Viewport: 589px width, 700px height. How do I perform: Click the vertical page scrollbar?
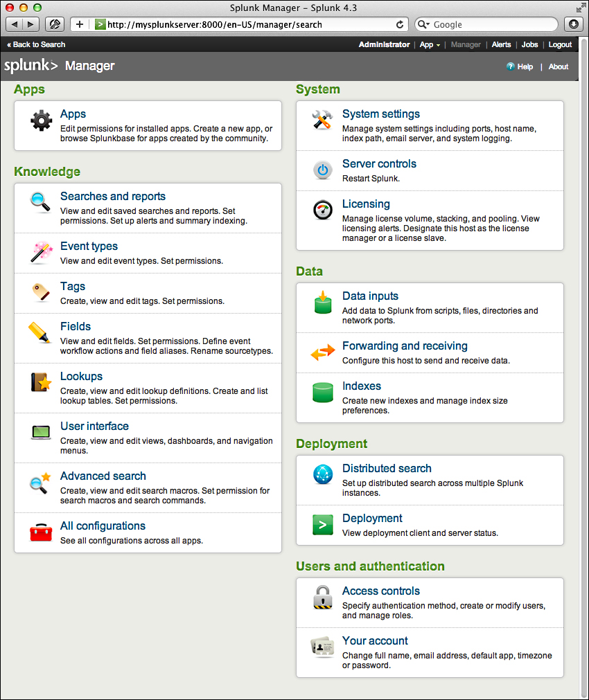click(585, 366)
